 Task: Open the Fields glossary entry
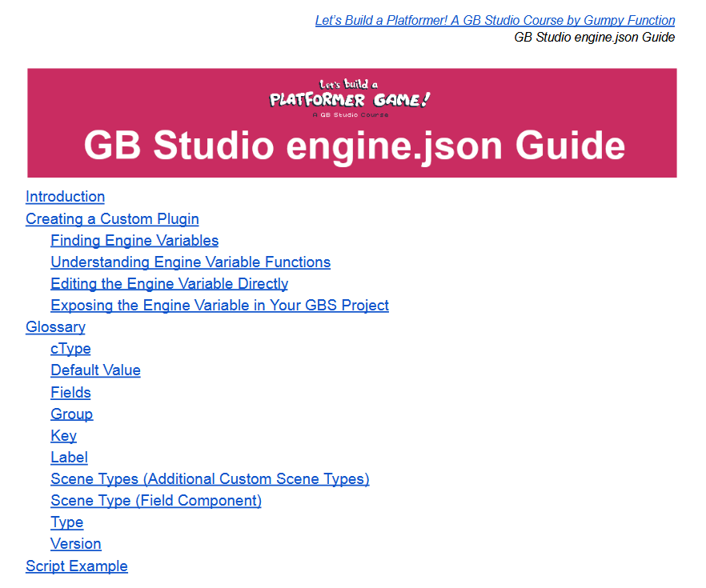[70, 392]
